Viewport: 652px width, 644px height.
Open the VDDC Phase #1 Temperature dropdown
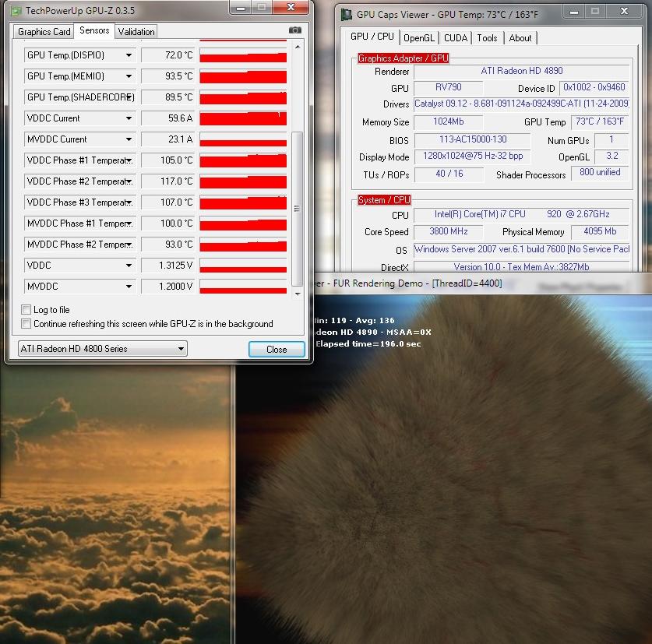(129, 160)
